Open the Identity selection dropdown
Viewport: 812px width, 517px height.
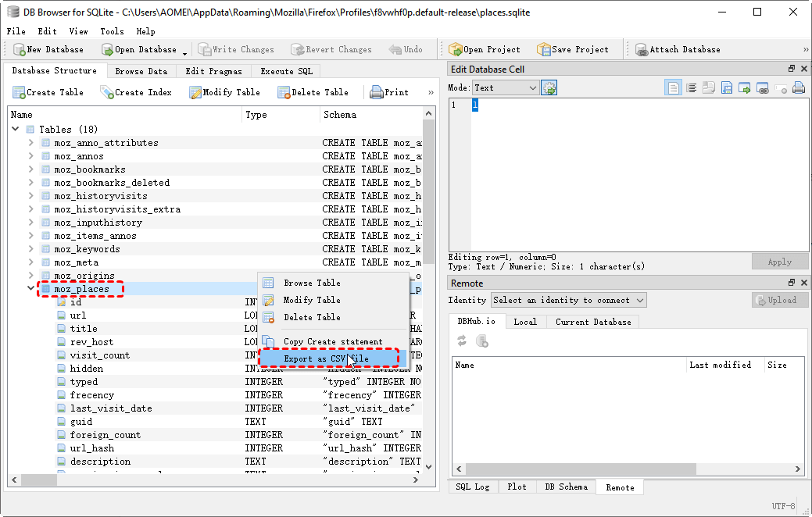click(x=568, y=300)
